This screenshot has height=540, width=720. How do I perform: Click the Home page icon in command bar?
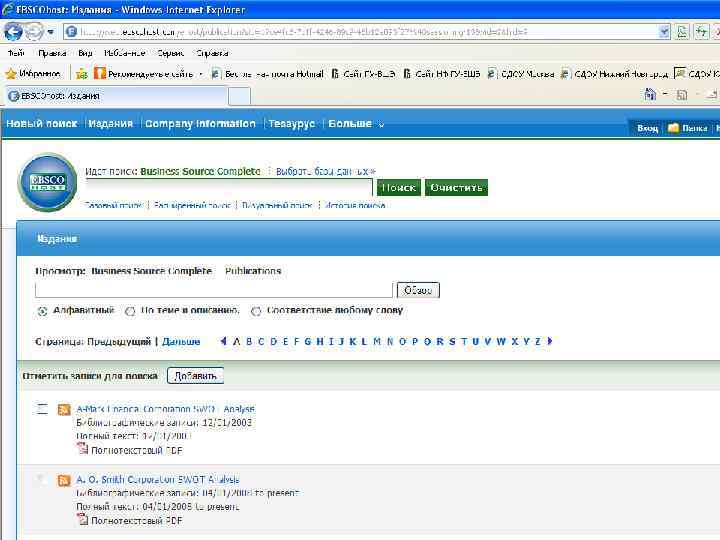(650, 95)
